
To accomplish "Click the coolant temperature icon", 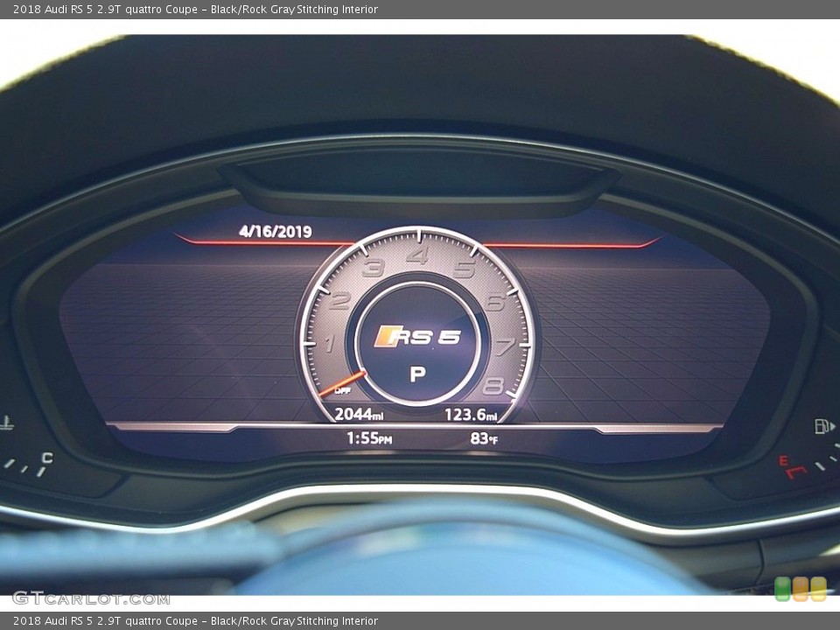I will [x=6, y=423].
